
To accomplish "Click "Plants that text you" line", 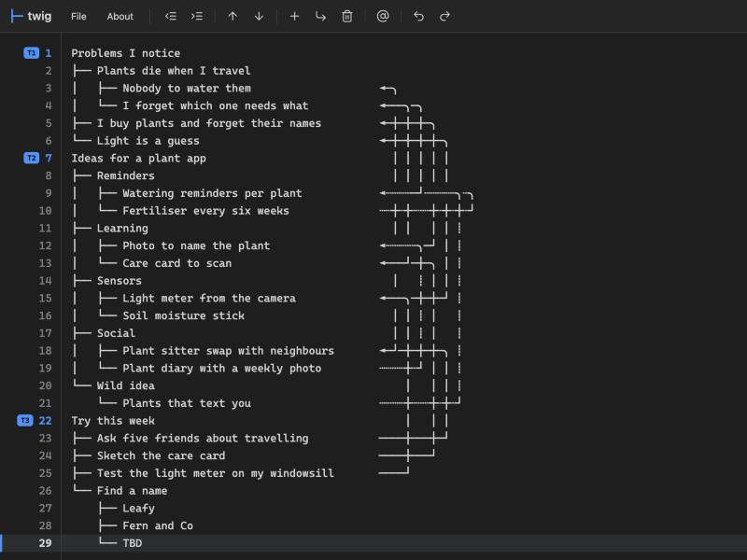I will click(x=186, y=403).
